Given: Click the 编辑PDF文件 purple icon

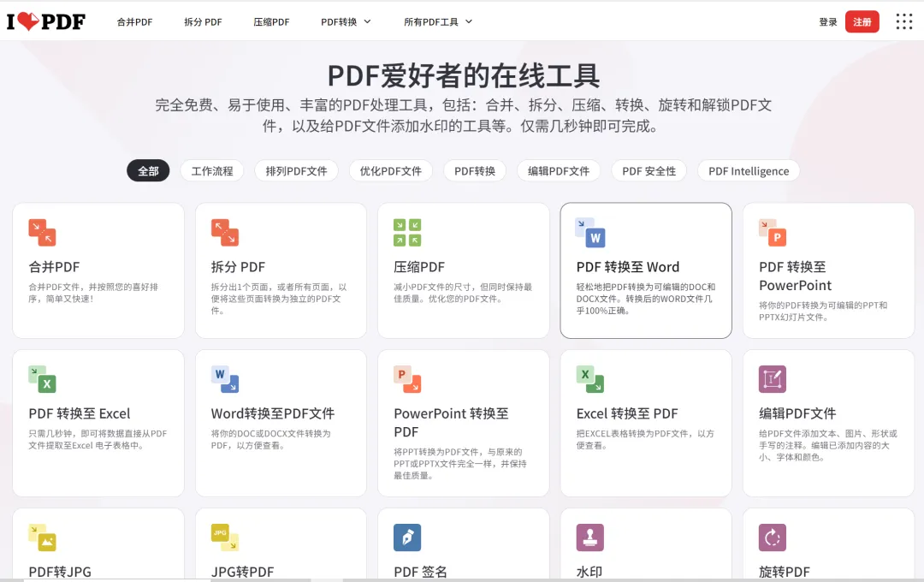Looking at the screenshot, I should point(773,379).
